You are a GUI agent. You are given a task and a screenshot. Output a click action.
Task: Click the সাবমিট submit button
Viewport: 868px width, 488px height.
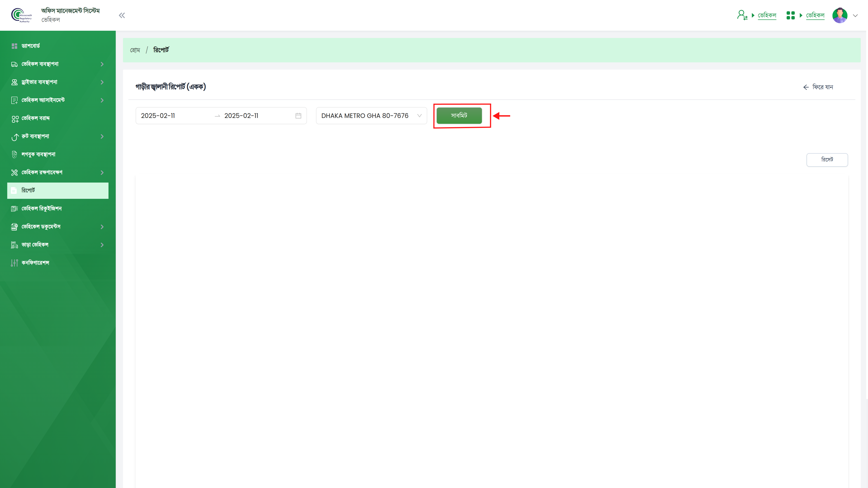pyautogui.click(x=459, y=115)
